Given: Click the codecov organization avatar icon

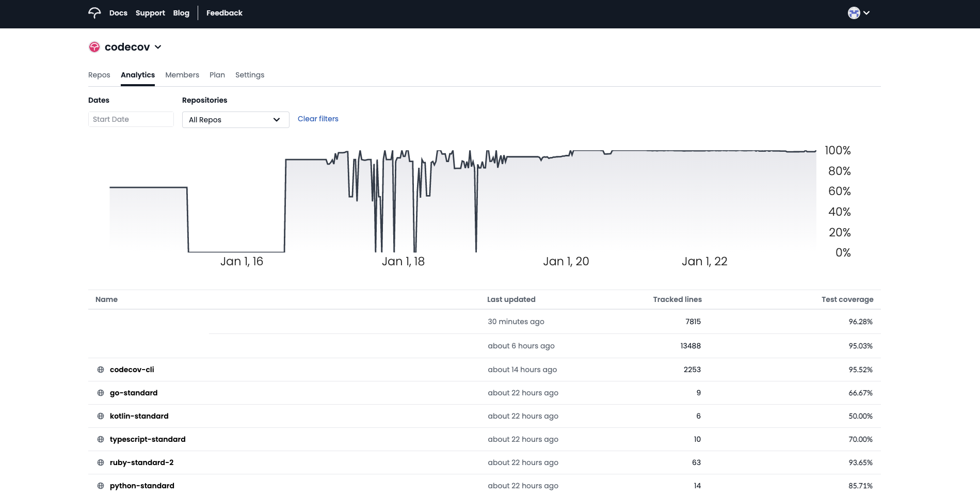Looking at the screenshot, I should (x=94, y=47).
